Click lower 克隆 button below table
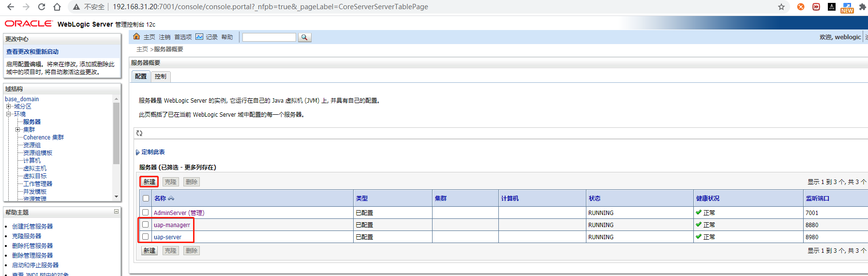This screenshot has height=276, width=868. pyautogui.click(x=170, y=251)
